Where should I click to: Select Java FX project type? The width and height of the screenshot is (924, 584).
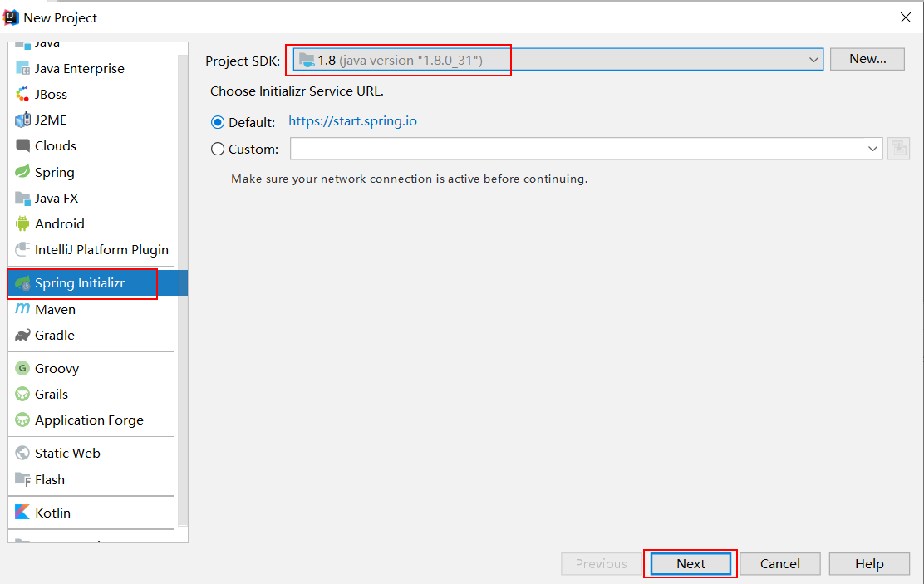(56, 198)
